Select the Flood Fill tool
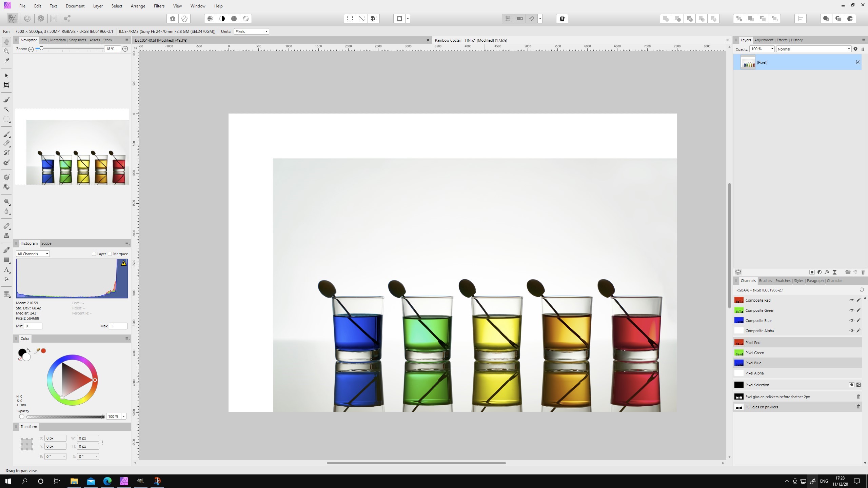Screen dimensions: 868x488 tap(6, 187)
